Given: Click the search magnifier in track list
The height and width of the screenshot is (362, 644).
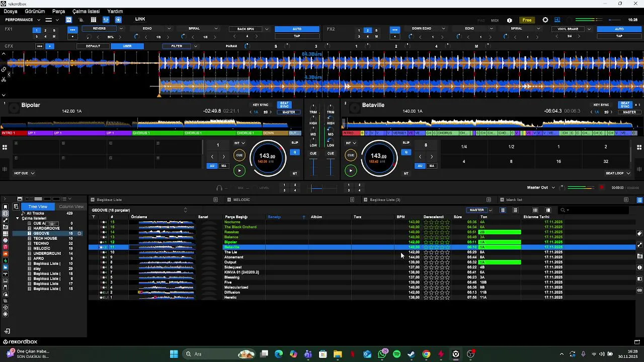Looking at the screenshot, I should click(x=563, y=210).
